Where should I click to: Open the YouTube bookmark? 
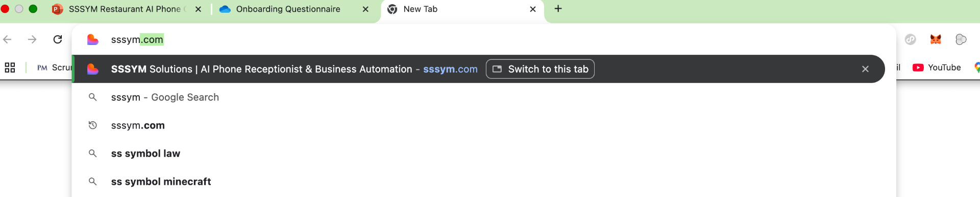click(937, 68)
